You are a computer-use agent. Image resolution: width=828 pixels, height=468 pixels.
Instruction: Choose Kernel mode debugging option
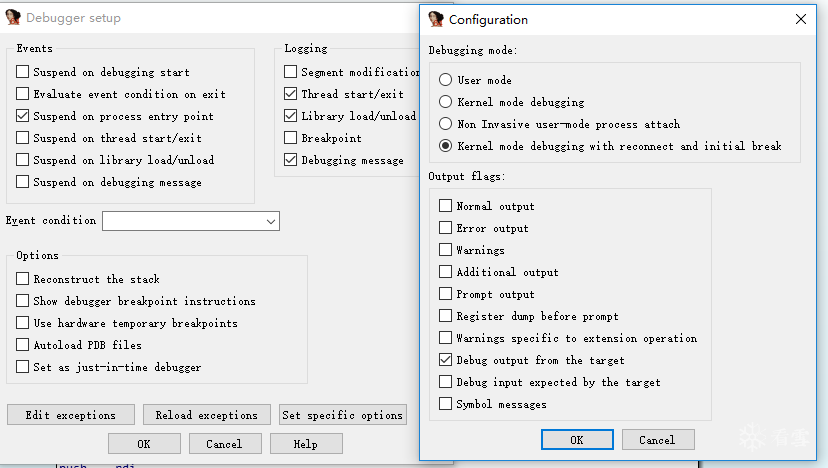click(x=446, y=102)
